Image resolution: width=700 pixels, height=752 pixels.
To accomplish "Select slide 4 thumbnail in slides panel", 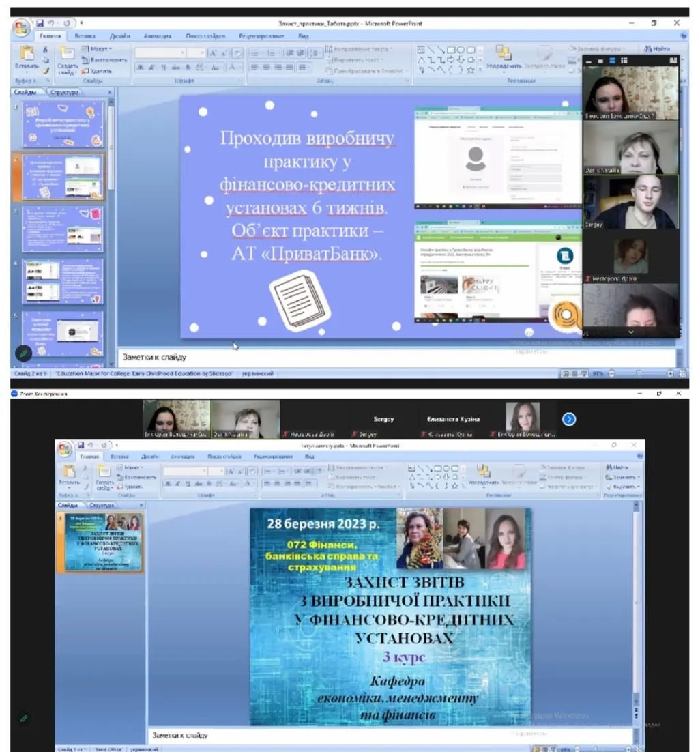I will click(63, 280).
